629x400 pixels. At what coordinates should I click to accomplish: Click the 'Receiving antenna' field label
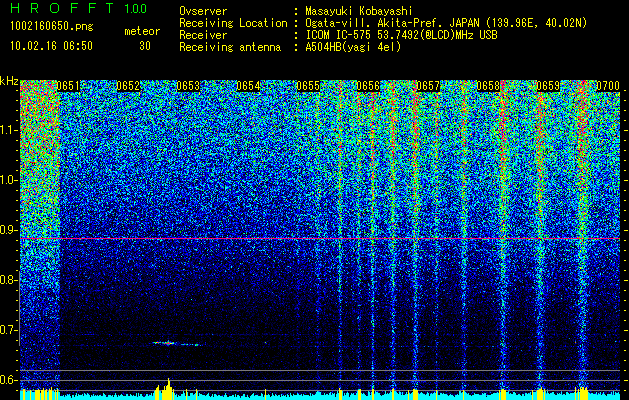[230, 47]
